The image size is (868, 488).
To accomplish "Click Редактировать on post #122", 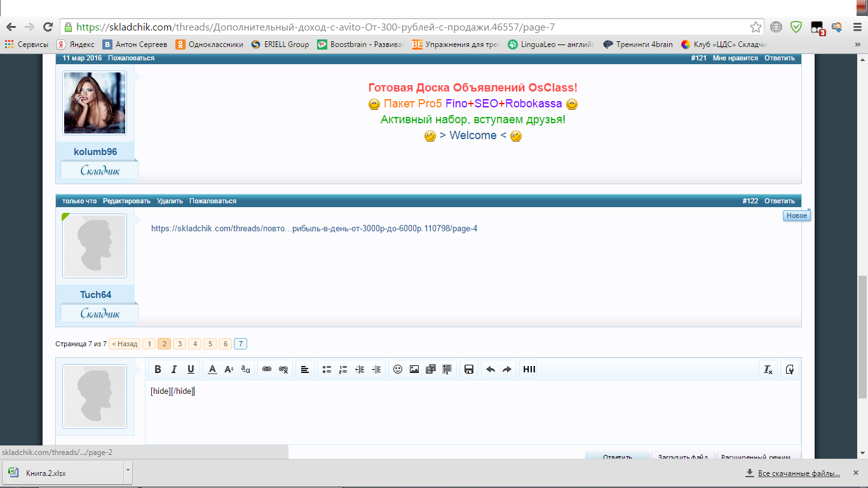I will click(127, 201).
